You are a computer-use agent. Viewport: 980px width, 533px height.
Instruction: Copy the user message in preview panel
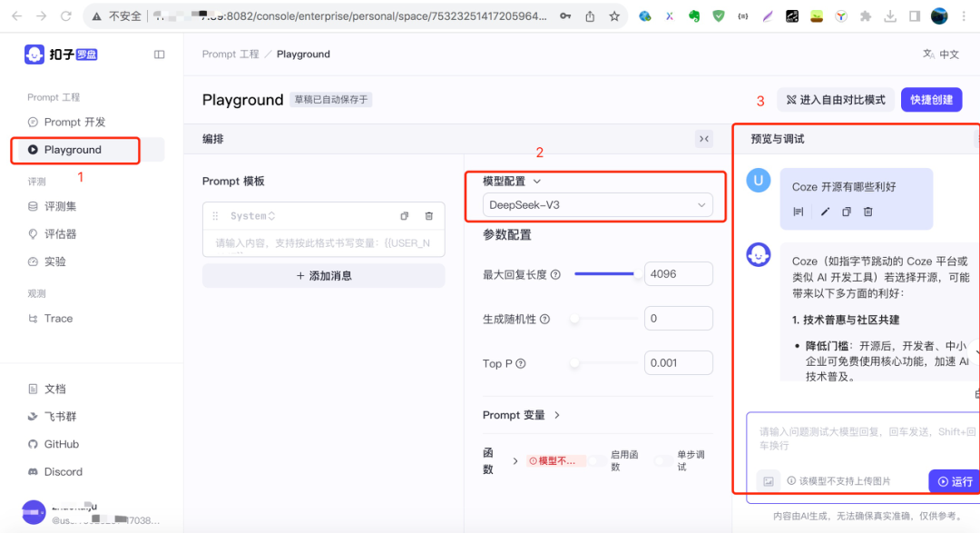848,211
